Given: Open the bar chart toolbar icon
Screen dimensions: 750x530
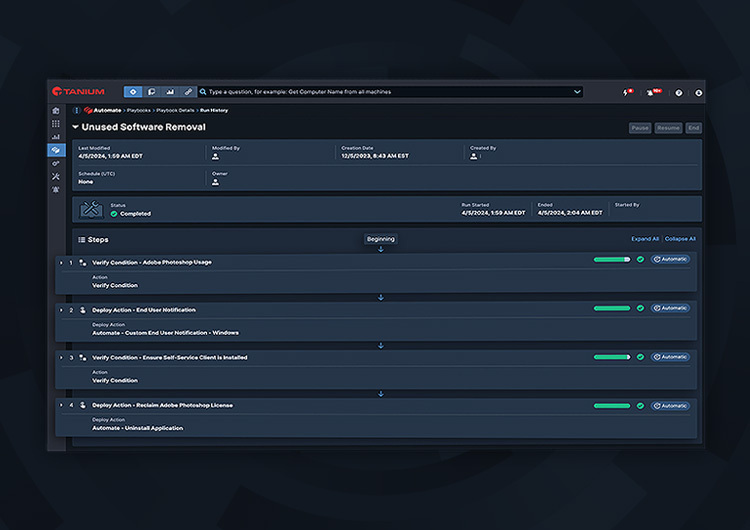Looking at the screenshot, I should [170, 91].
